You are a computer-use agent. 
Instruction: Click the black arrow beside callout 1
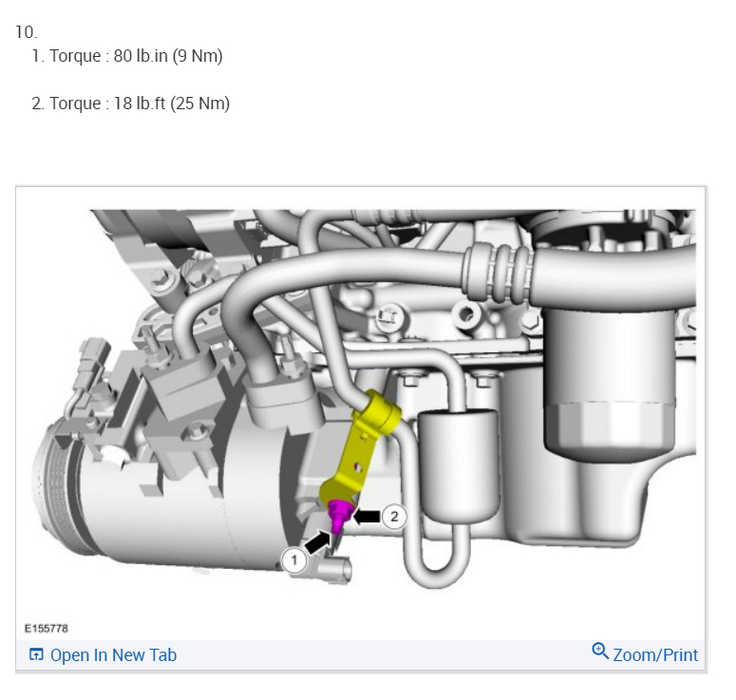point(318,542)
